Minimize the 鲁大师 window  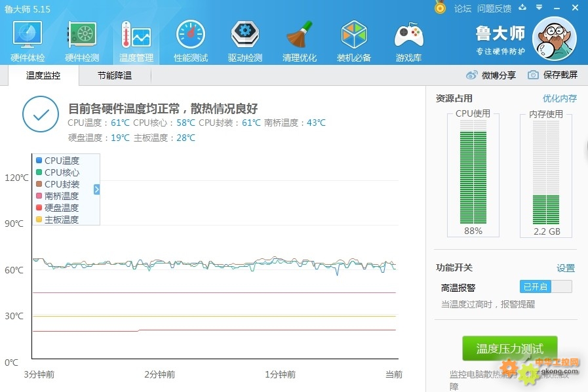coord(557,8)
